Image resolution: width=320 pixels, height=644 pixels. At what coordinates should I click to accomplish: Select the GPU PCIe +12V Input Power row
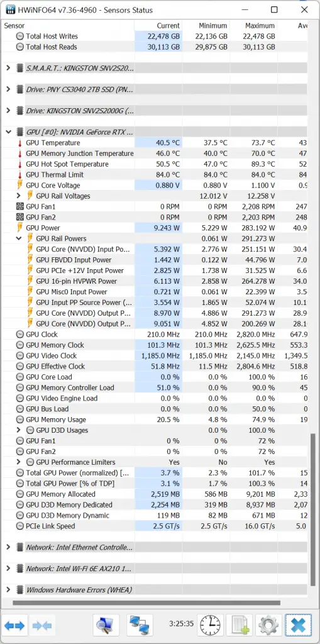coord(154,270)
